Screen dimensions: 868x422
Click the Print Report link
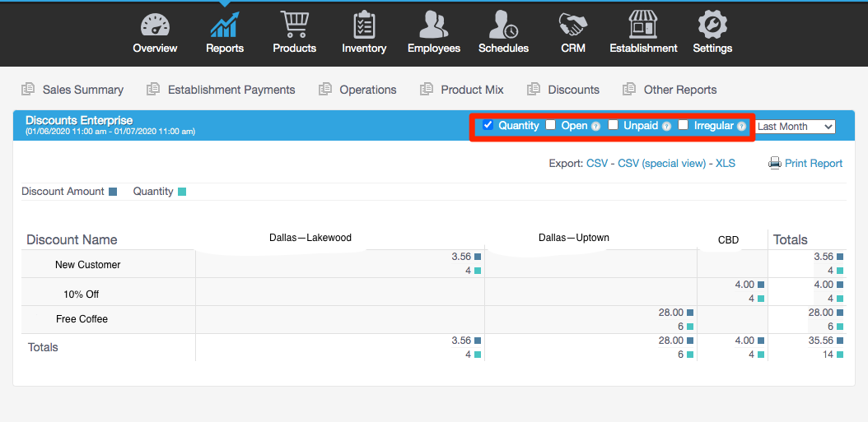point(814,164)
